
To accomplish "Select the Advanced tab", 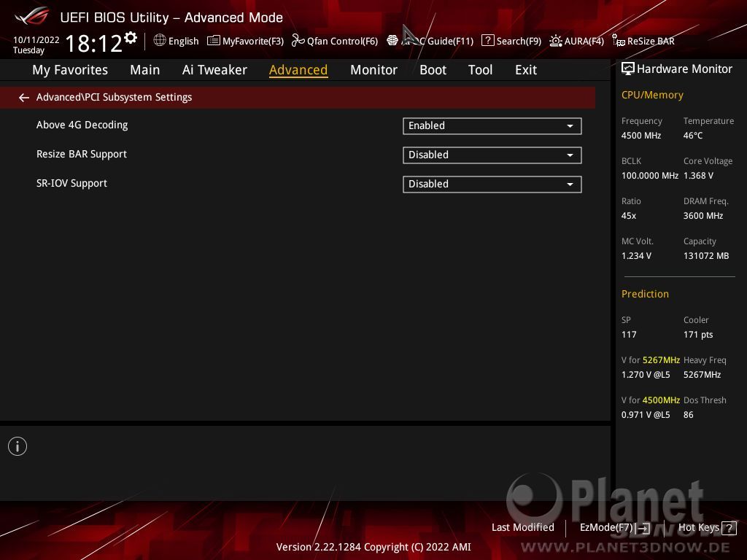I will coord(298,70).
